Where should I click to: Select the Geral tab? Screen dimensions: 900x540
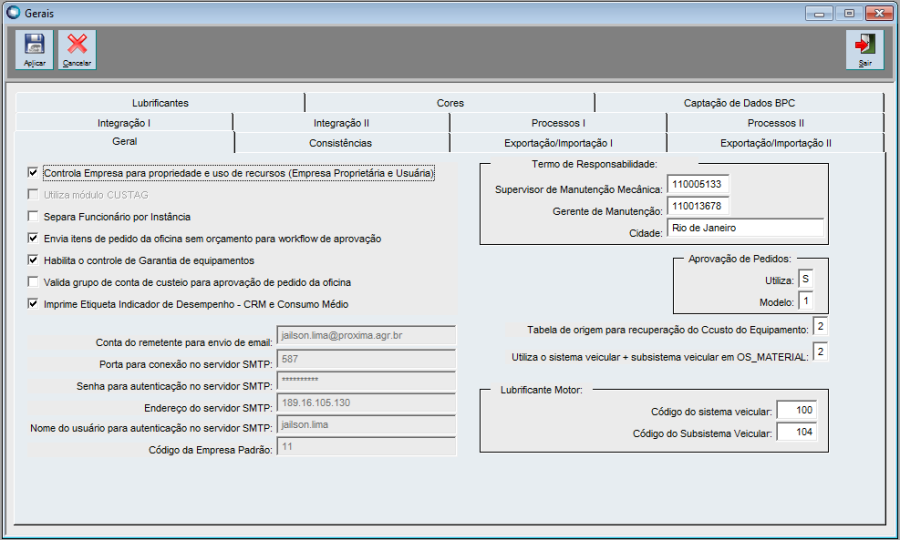click(x=125, y=141)
